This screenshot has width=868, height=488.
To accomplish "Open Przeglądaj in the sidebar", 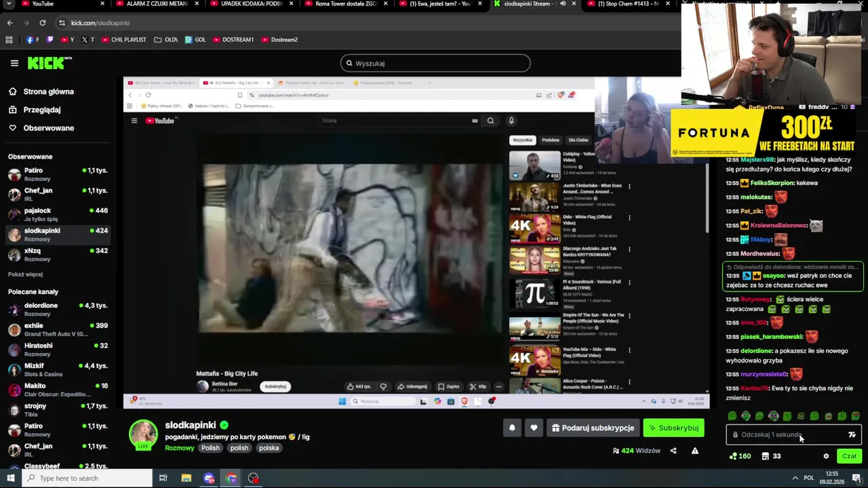I will click(41, 110).
